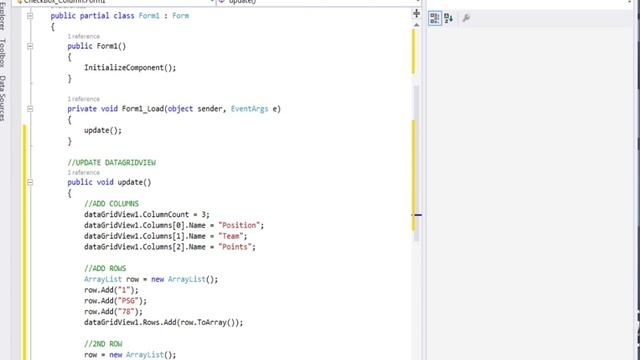Open the Toolbox side tab
This screenshot has height=360, width=640.
(x=3, y=53)
